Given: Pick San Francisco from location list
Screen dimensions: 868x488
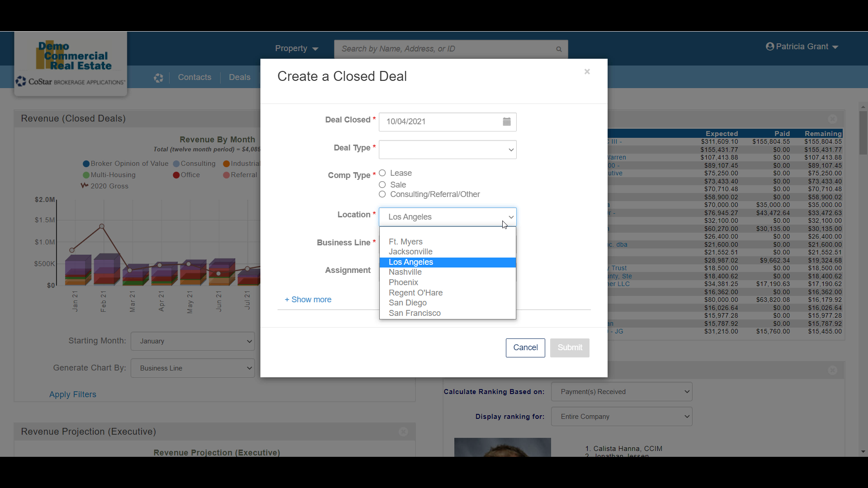Looking at the screenshot, I should [x=415, y=313].
